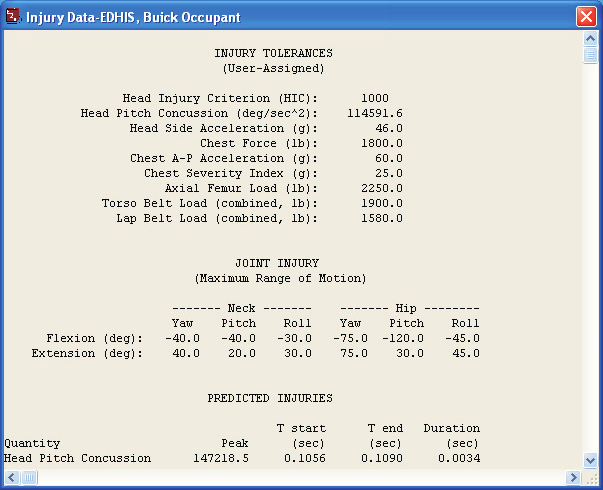Click the Head Pitch Concussion result row
Screen dimensions: 603x490
click(x=242, y=458)
